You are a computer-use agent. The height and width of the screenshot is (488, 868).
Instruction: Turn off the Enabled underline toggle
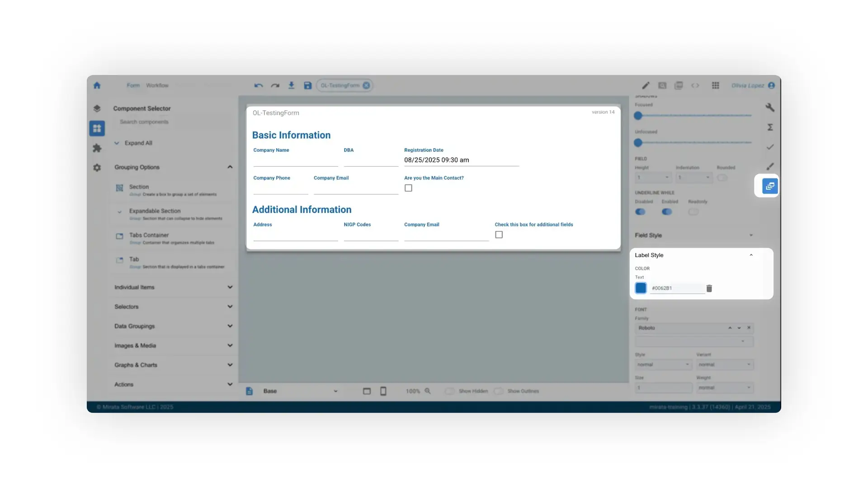(x=666, y=212)
